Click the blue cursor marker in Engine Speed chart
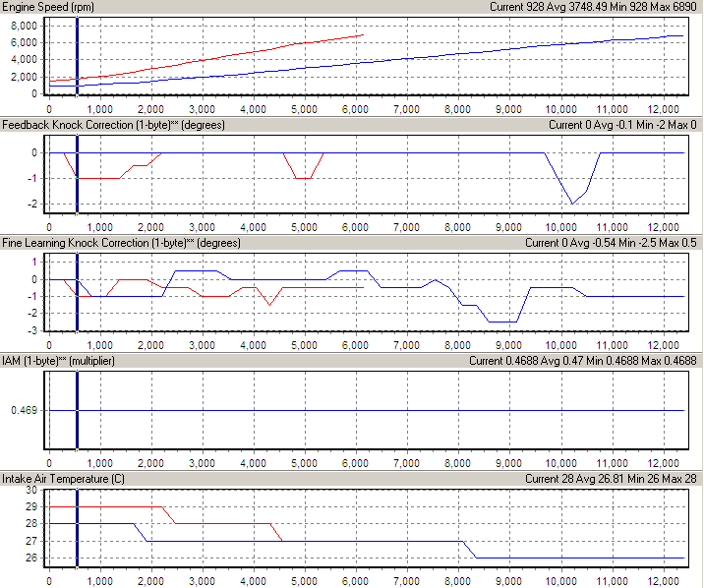The width and height of the screenshot is (704, 588). coord(78,56)
